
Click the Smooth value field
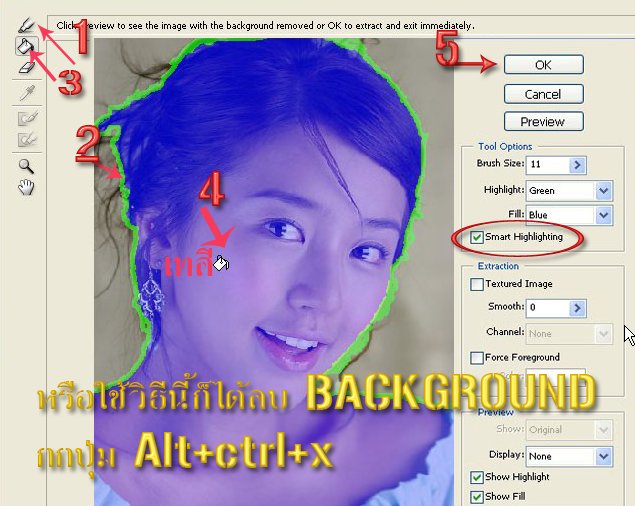tap(548, 308)
